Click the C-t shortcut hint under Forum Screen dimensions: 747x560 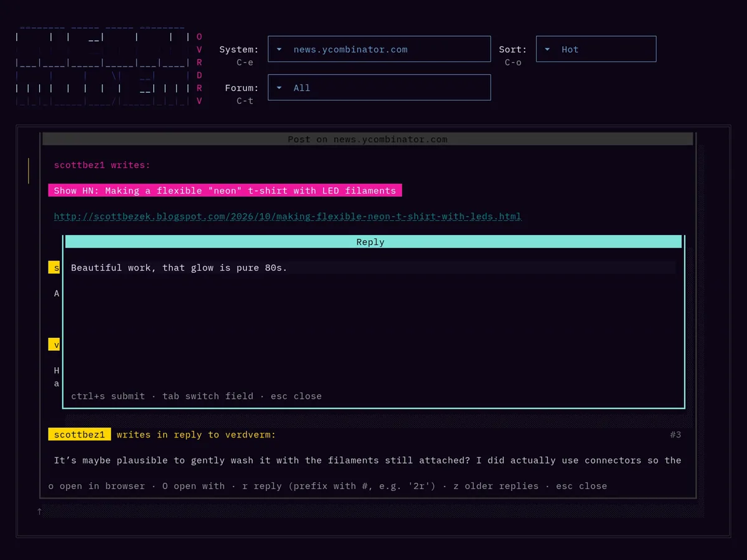pyautogui.click(x=245, y=101)
